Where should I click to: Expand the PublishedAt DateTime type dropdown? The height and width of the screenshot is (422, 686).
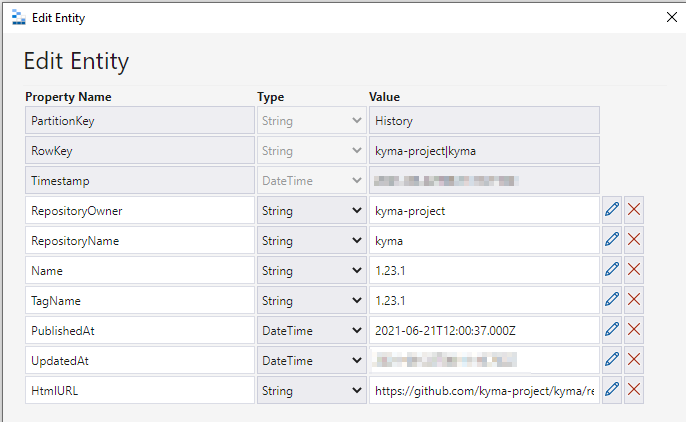pos(311,331)
